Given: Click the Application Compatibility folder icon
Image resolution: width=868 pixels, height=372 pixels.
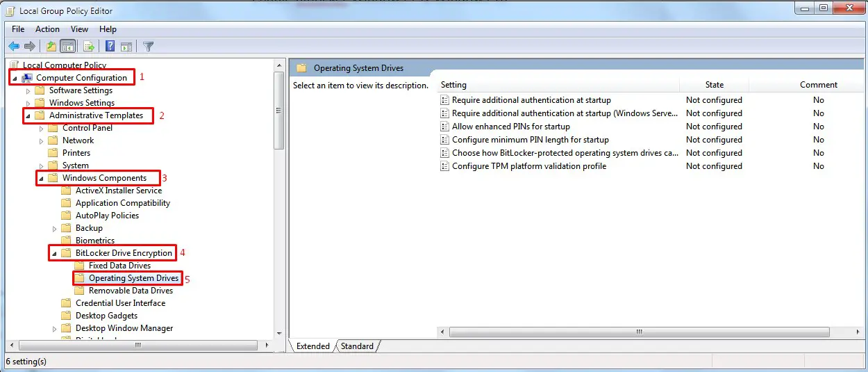Looking at the screenshot, I should tap(67, 203).
